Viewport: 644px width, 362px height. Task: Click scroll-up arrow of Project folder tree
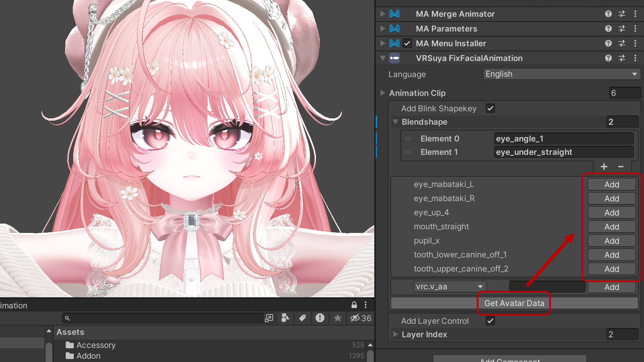pyautogui.click(x=49, y=331)
